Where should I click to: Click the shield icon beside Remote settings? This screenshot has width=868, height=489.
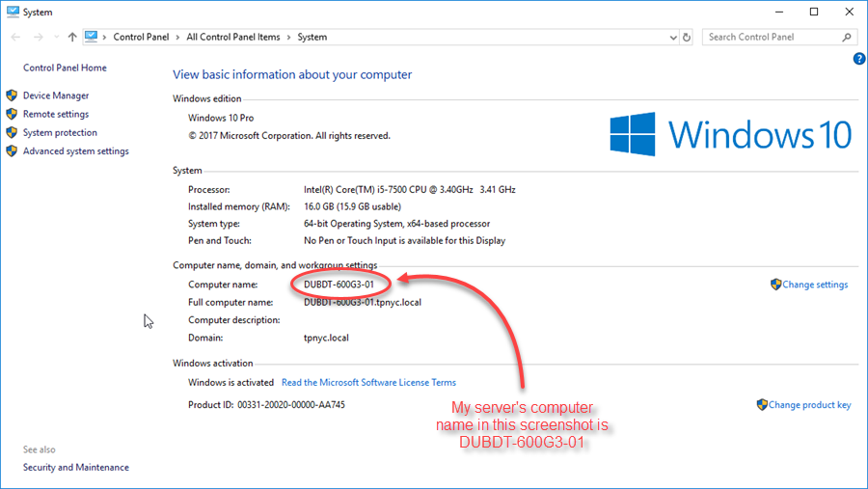point(12,114)
